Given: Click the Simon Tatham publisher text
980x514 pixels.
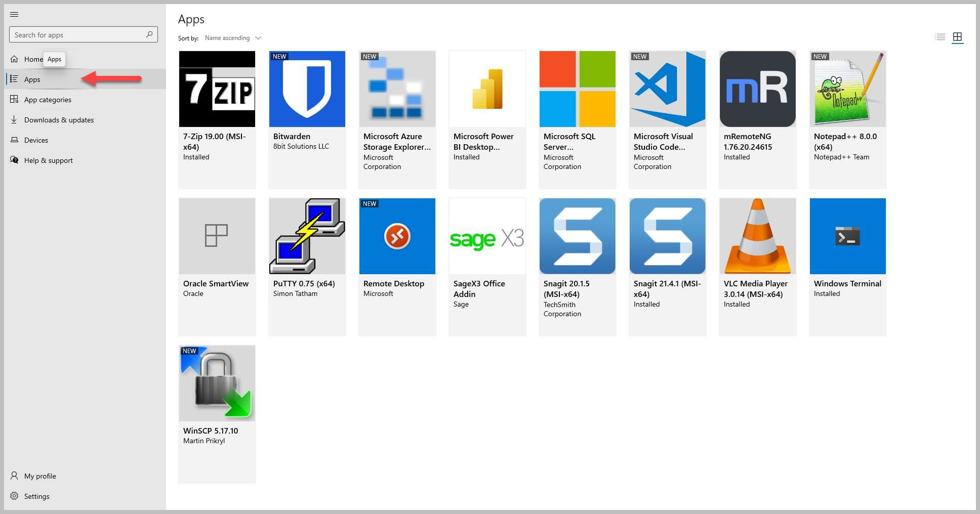Looking at the screenshot, I should tap(295, 294).
